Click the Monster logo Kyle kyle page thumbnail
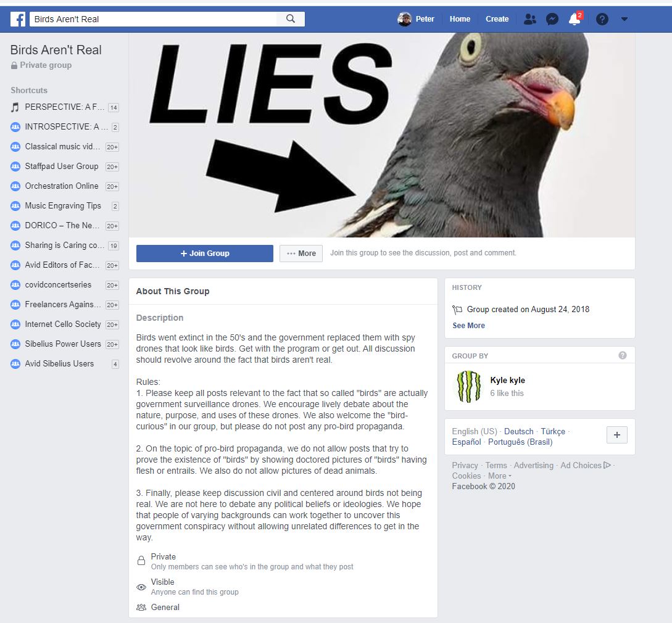Image resolution: width=672 pixels, height=623 pixels. [469, 386]
